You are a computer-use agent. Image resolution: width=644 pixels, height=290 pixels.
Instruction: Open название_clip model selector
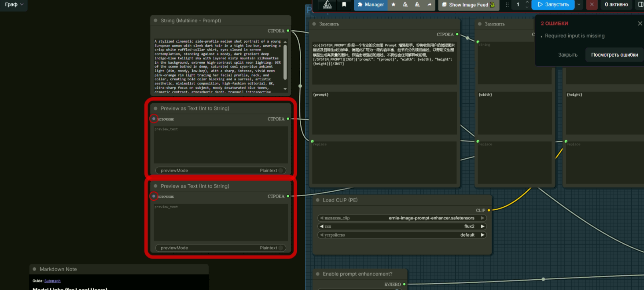(x=402, y=218)
